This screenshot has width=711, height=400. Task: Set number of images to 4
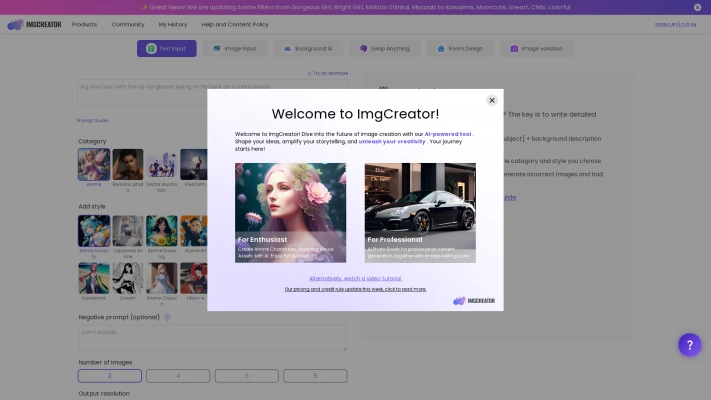pyautogui.click(x=178, y=376)
